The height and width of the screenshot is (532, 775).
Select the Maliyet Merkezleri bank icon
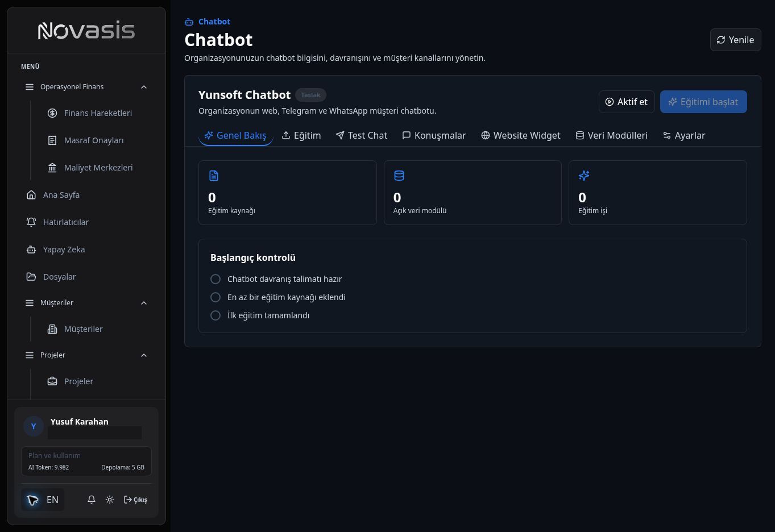pos(52,168)
